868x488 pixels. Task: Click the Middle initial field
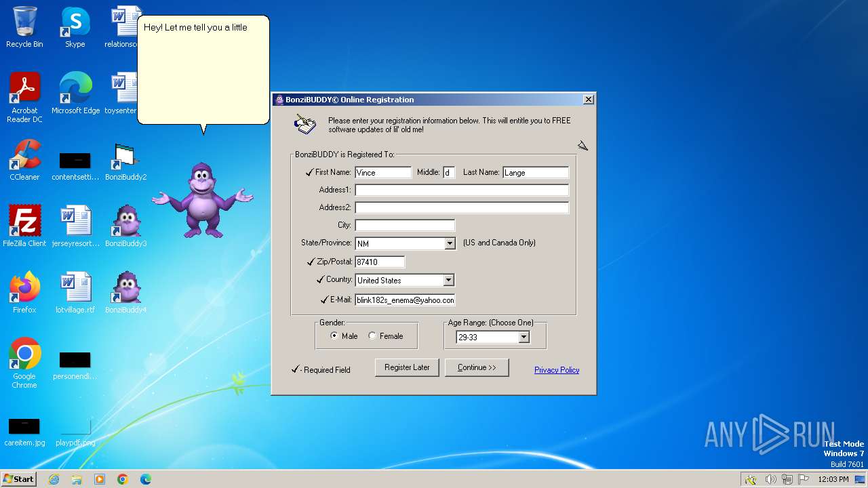coord(449,172)
